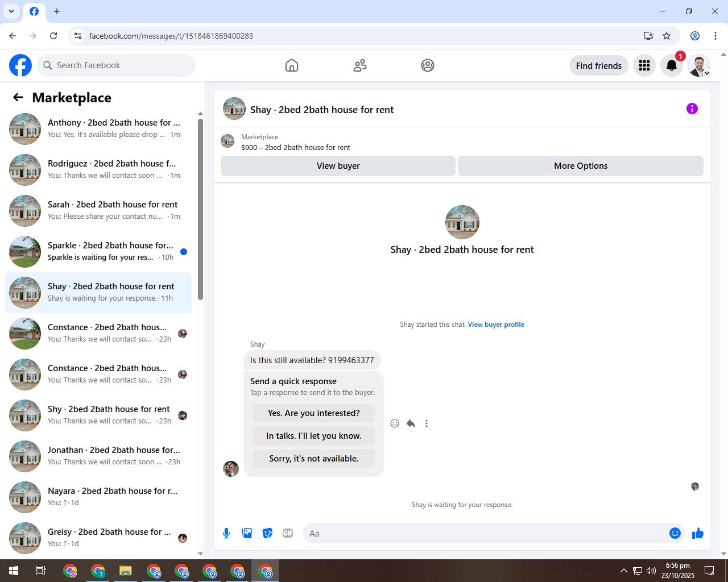Image resolution: width=728 pixels, height=582 pixels.
Task: Open the volume control in system tray
Action: [x=651, y=571]
